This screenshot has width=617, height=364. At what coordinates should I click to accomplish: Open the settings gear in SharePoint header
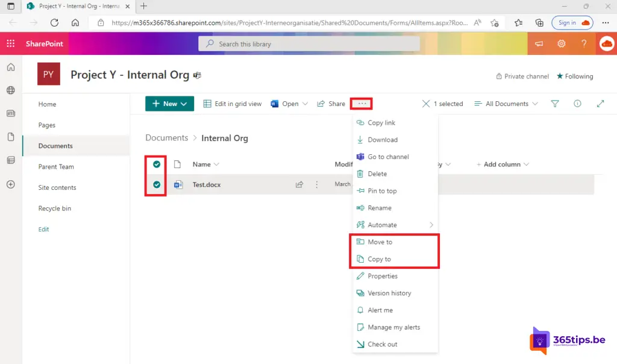[561, 44]
